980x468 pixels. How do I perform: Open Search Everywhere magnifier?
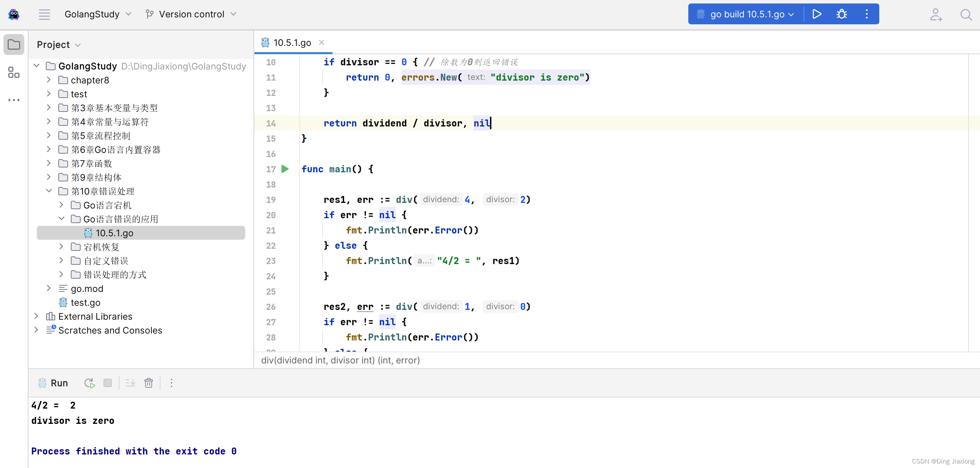965,15
